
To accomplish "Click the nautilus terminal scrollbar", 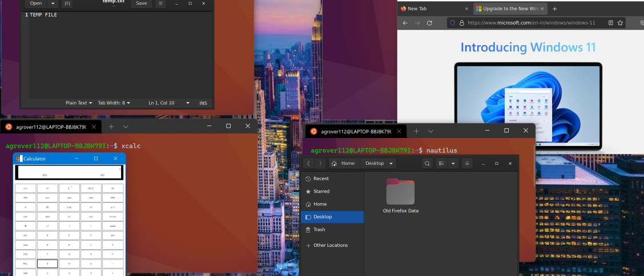I will point(534,165).
